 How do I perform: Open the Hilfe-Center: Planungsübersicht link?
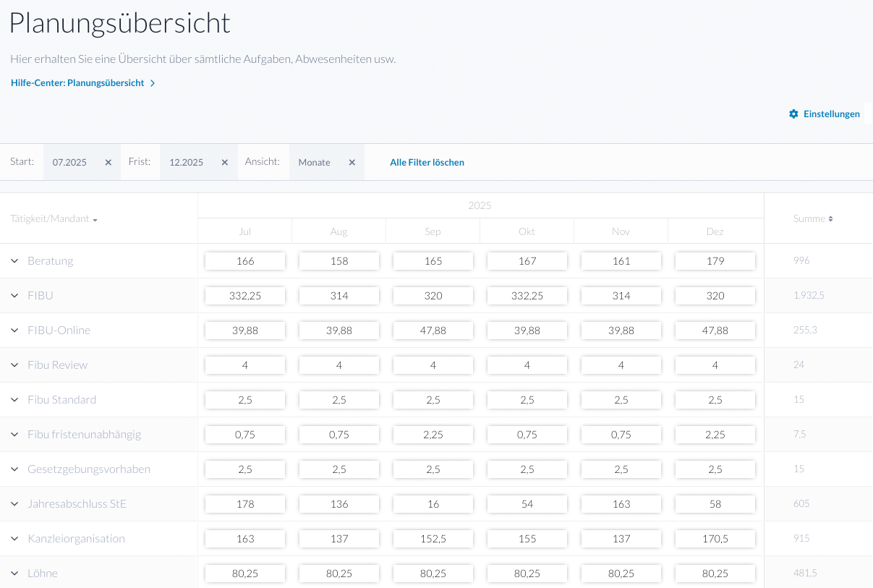82,83
